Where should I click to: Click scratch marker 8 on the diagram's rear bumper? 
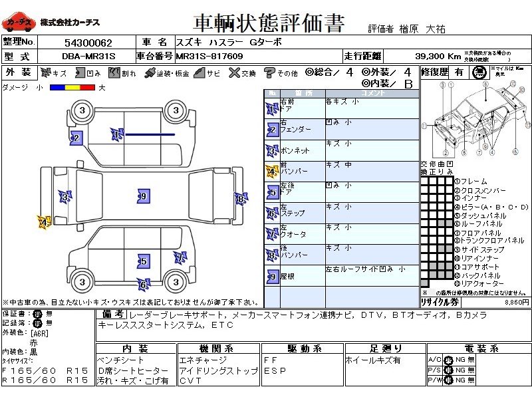coord(241,199)
